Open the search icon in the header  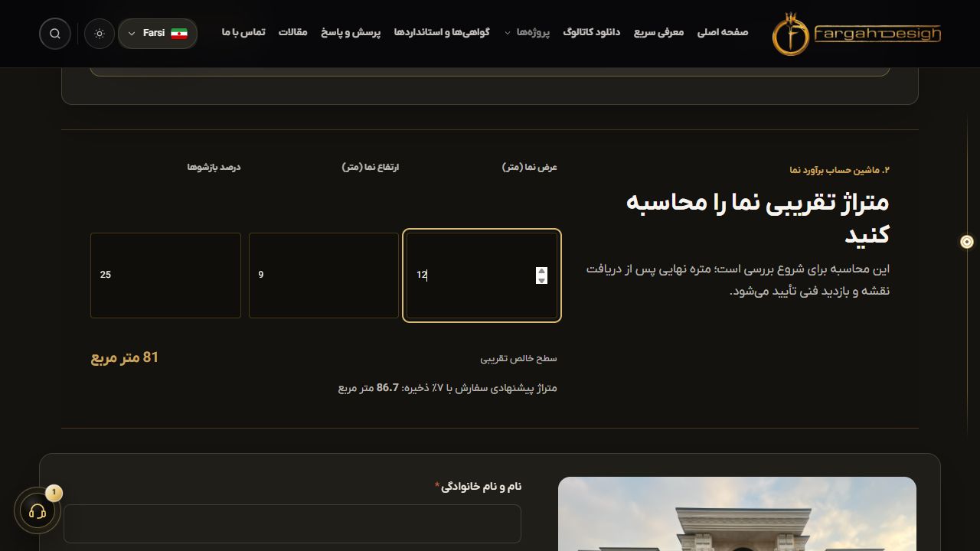coord(55,34)
